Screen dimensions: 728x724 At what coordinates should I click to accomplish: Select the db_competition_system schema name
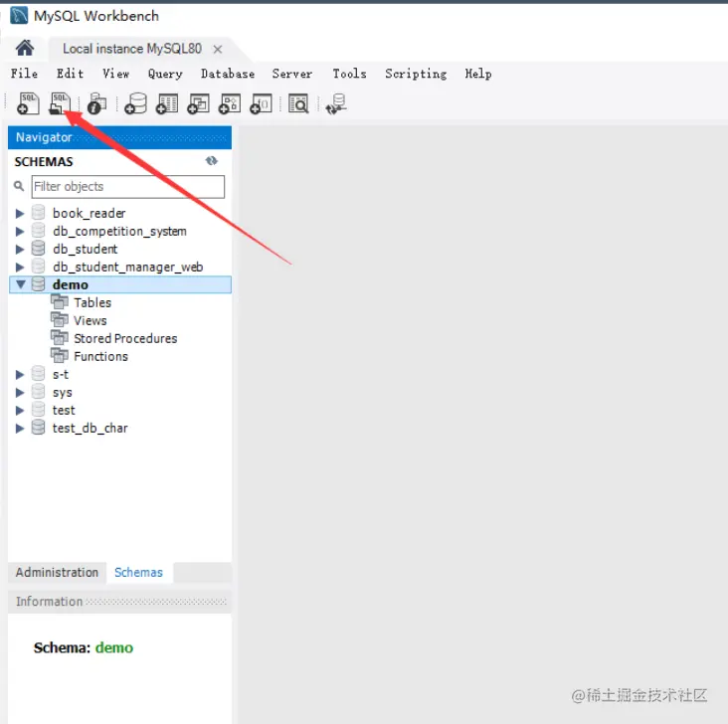pos(119,231)
